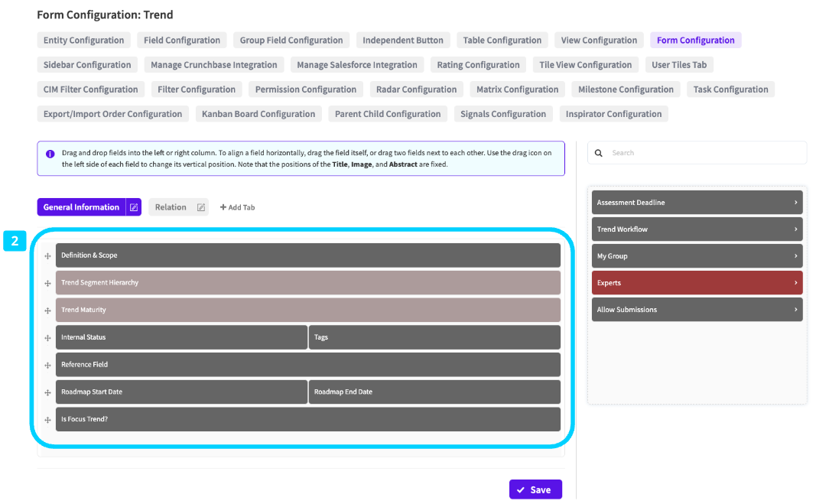The width and height of the screenshot is (816, 504).
Task: Expand the Assessment Deadline field chevron
Action: pyautogui.click(x=795, y=203)
